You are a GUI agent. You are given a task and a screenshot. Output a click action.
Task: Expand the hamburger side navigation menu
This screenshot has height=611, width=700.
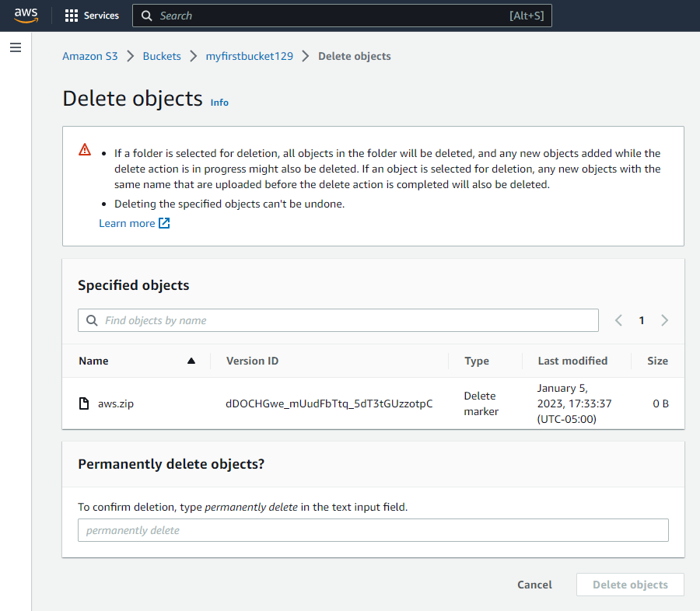[15, 48]
